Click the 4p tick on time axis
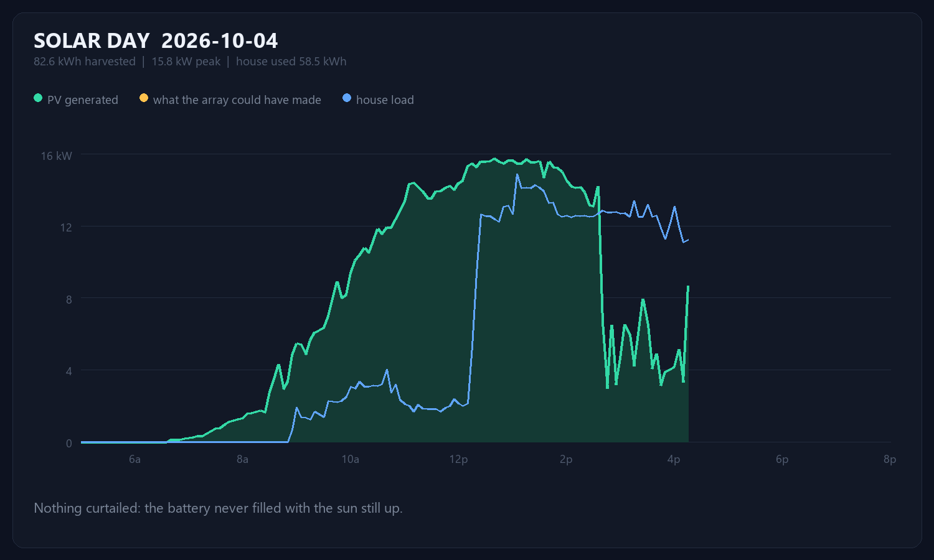 674,460
